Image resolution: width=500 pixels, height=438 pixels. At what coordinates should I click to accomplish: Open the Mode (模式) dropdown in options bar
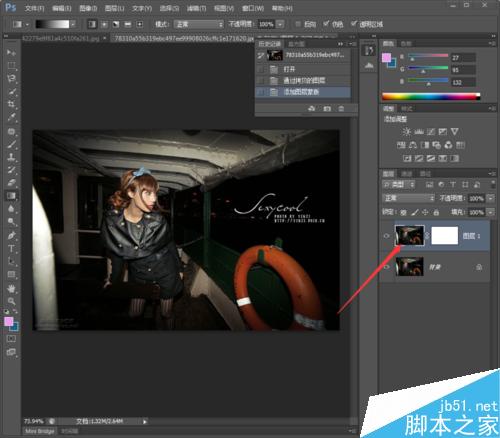click(199, 24)
